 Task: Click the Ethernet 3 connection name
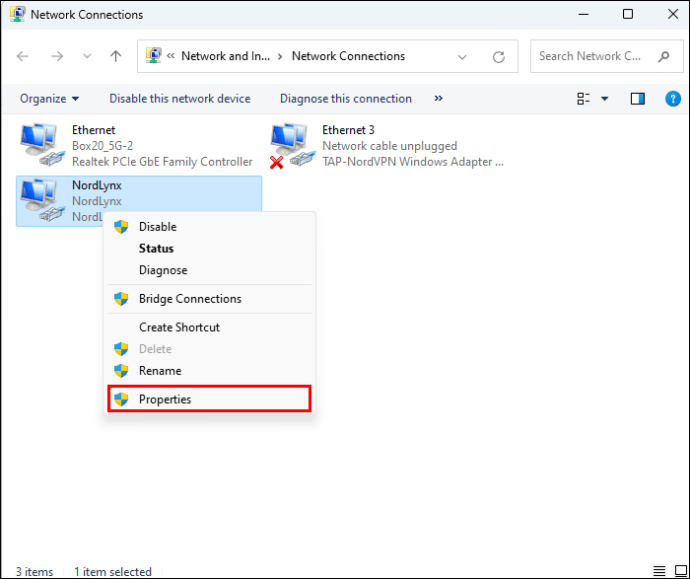coord(348,130)
